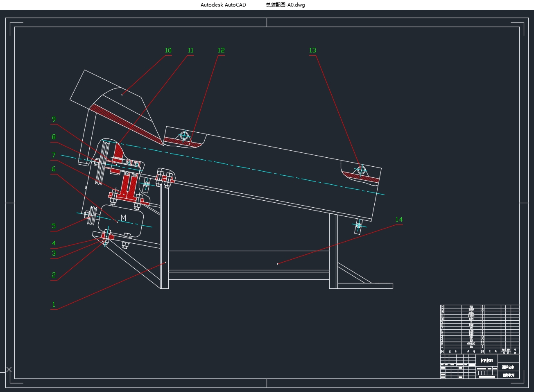The width and height of the screenshot is (534, 392).
Task: Click the part callout number 4
Action: coord(54,243)
